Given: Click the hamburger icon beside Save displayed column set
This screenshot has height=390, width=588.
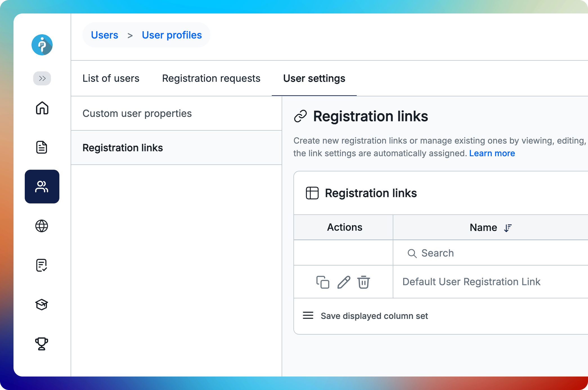Looking at the screenshot, I should tap(308, 316).
